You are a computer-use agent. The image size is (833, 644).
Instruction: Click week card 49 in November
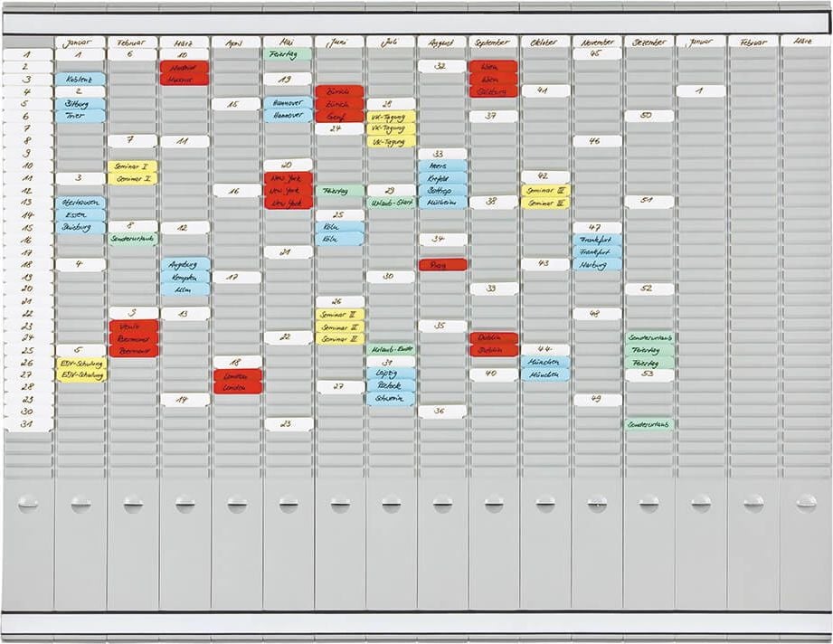(x=597, y=400)
